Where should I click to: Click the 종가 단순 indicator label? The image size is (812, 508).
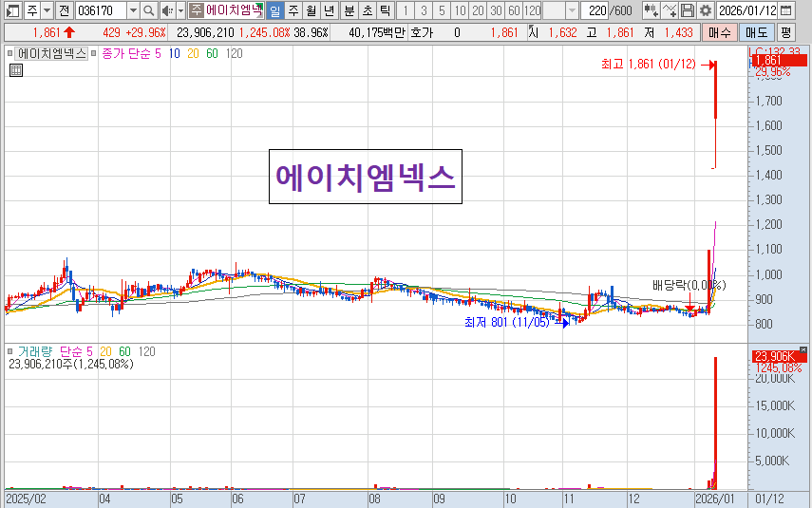126,53
